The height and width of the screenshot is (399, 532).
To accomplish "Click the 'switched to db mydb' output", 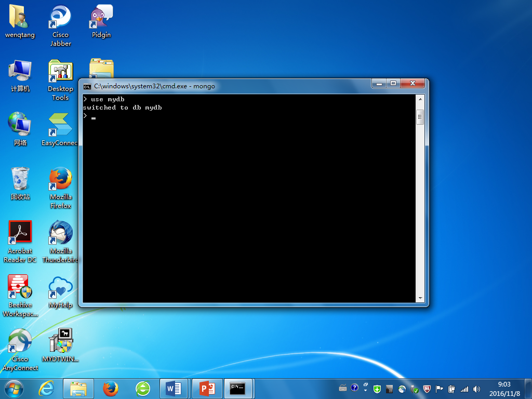I will pyautogui.click(x=122, y=108).
